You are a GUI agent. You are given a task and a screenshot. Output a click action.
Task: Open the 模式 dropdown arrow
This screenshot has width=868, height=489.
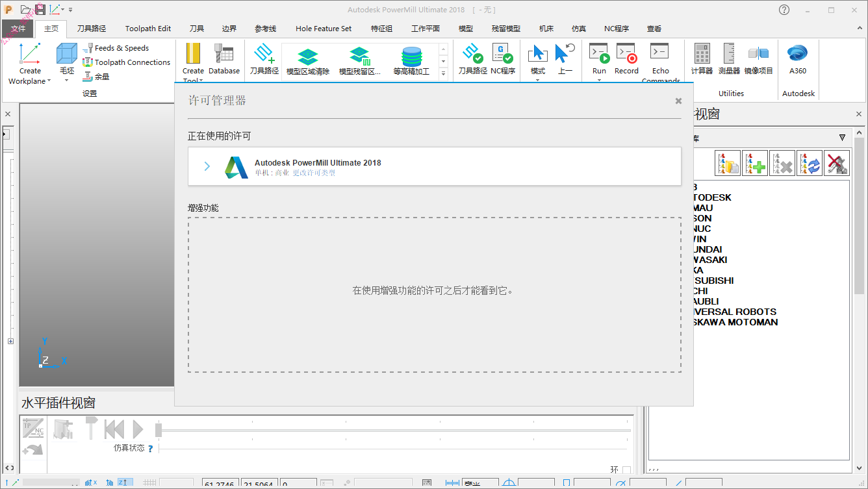click(537, 81)
